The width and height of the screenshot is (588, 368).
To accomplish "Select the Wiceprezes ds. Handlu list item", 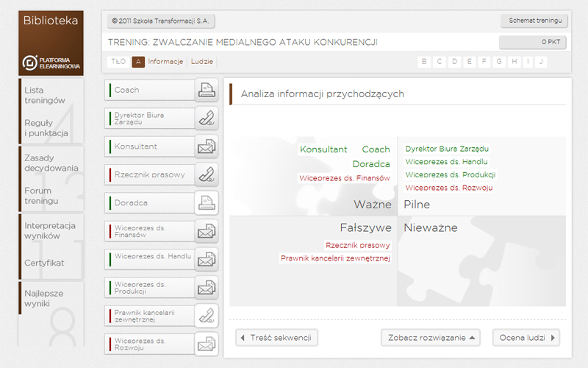I will pos(150,259).
